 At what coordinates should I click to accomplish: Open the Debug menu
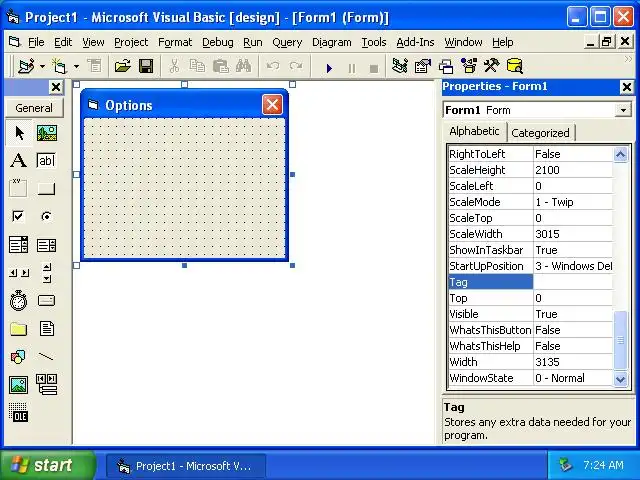218,42
